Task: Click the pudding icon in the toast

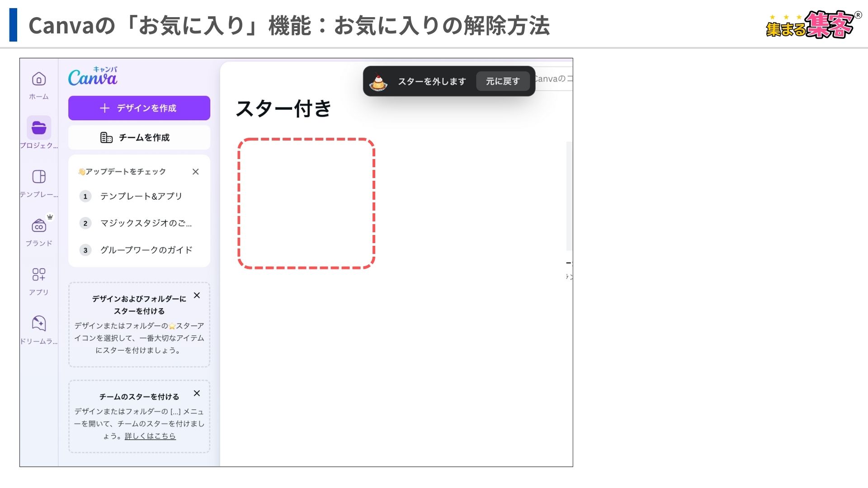Action: pyautogui.click(x=378, y=82)
